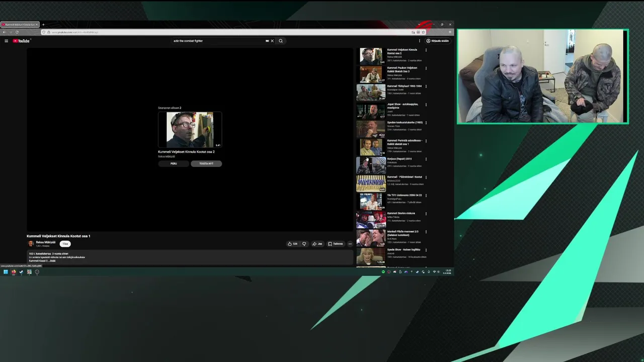
Task: Click the upcoming video thumbnail in player
Action: (x=190, y=130)
